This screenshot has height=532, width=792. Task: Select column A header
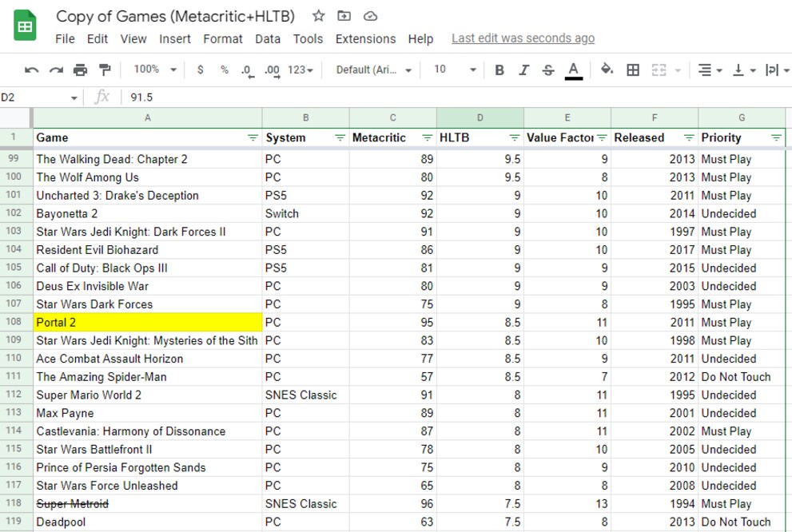point(148,117)
